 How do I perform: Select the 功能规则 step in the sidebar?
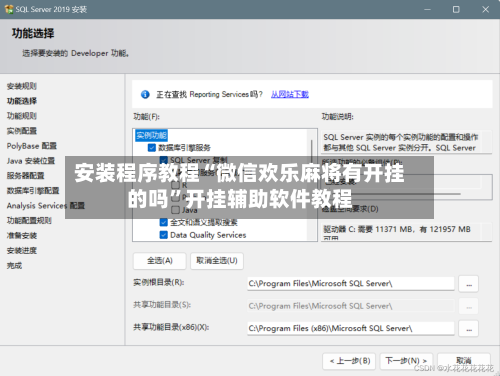[x=22, y=116]
